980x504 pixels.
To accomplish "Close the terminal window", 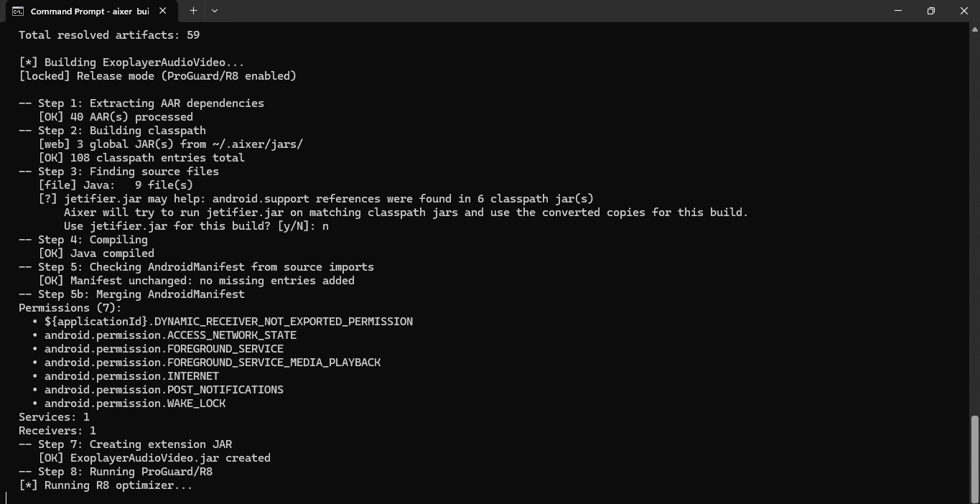I will click(x=964, y=11).
